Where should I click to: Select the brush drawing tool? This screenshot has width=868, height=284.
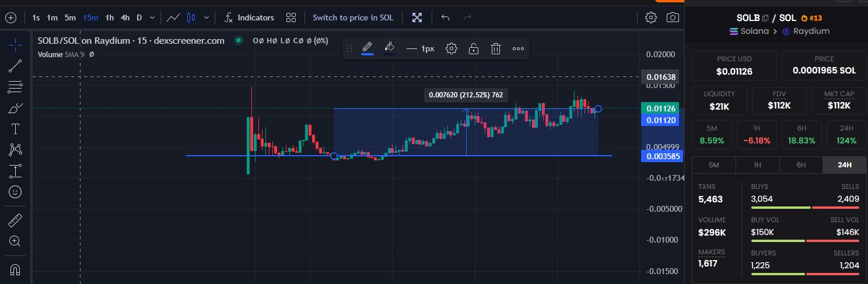point(15,108)
